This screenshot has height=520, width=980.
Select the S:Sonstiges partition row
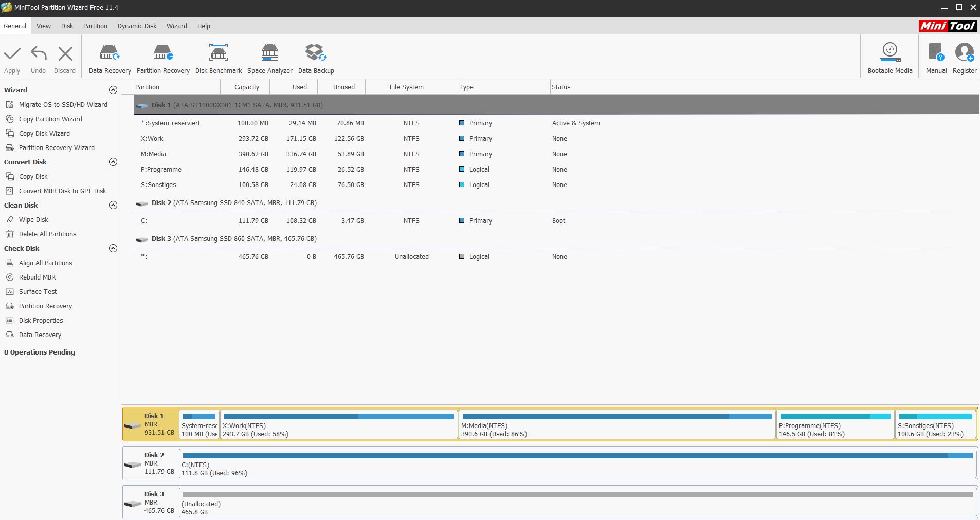(557, 185)
